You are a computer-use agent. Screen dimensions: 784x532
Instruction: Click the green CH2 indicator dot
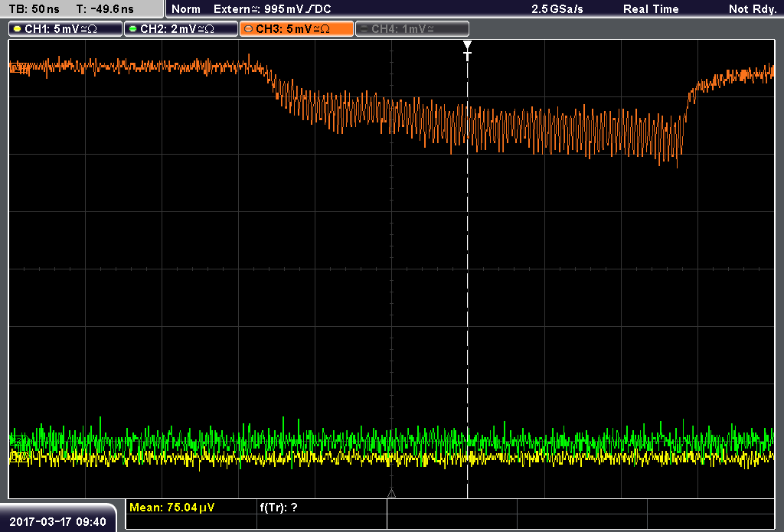[133, 29]
